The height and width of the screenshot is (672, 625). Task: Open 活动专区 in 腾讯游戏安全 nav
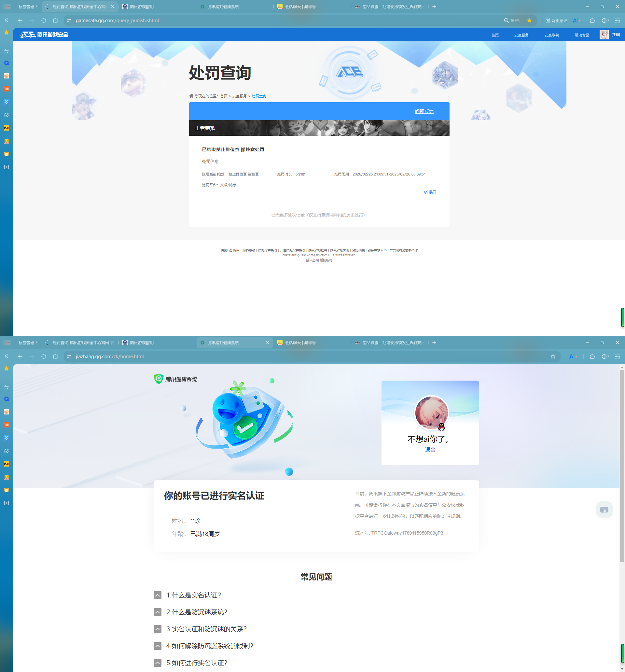pyautogui.click(x=582, y=35)
